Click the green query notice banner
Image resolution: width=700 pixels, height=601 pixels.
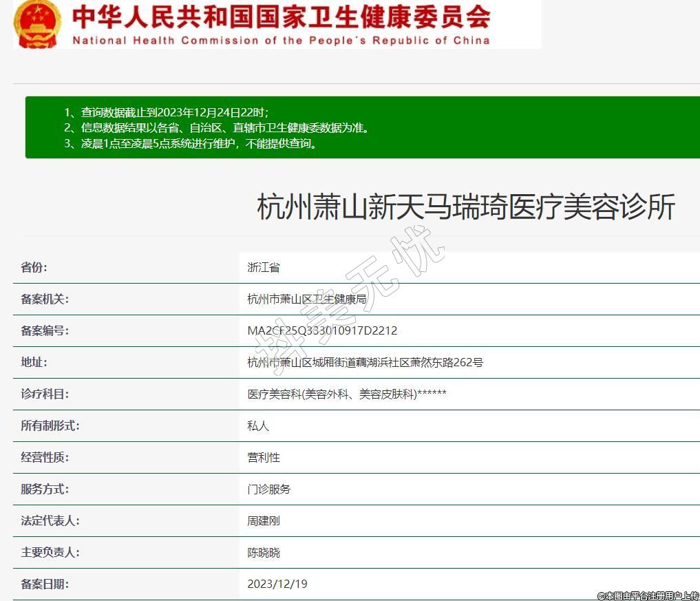362,128
